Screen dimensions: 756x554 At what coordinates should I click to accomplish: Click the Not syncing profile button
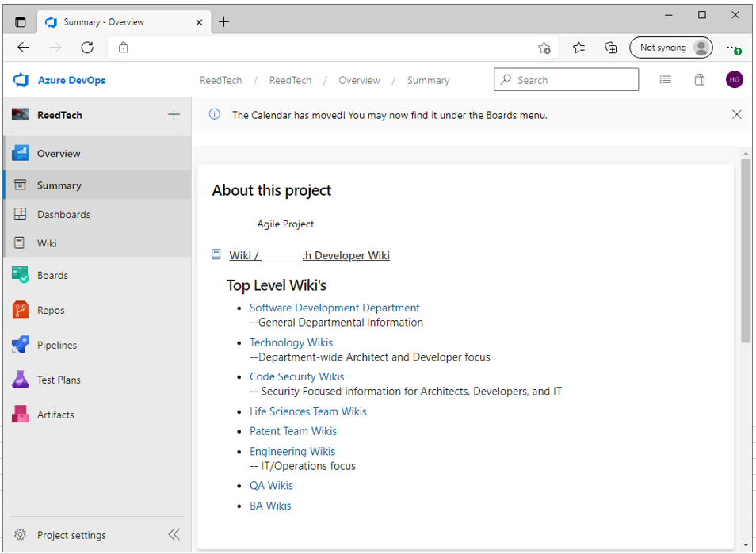click(x=670, y=48)
